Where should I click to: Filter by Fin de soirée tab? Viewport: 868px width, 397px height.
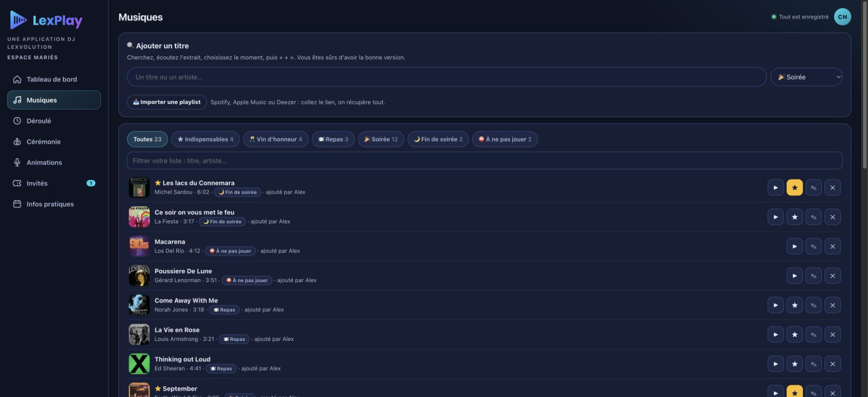point(438,139)
